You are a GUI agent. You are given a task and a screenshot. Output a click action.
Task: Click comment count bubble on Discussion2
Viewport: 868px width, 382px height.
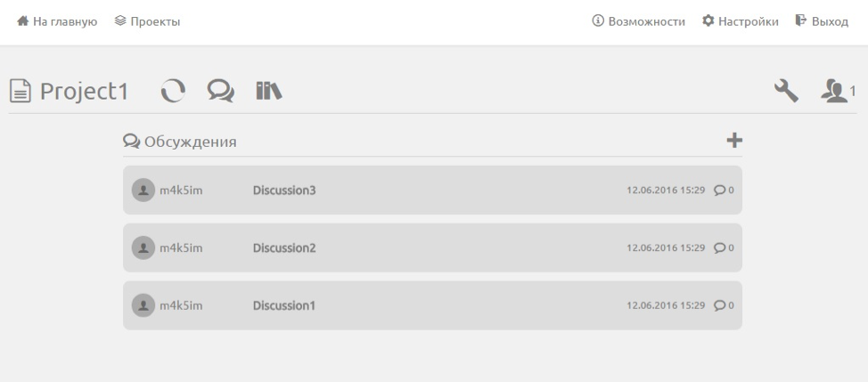point(724,248)
